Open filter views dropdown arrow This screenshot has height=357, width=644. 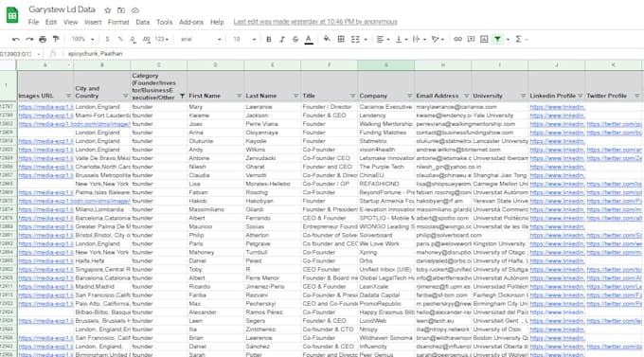pos(508,40)
